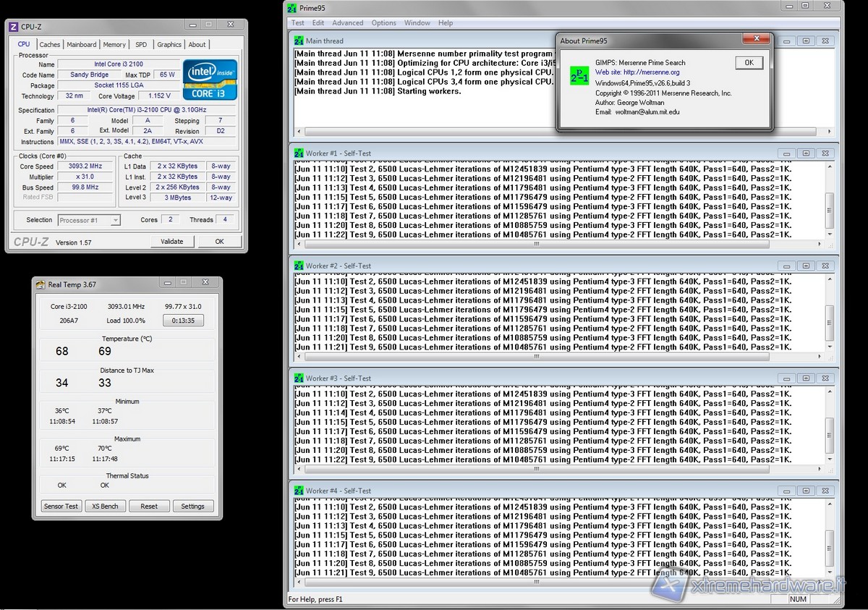The image size is (868, 610).
Task: Click the Worker #1 Self-Test window icon
Action: 298,153
